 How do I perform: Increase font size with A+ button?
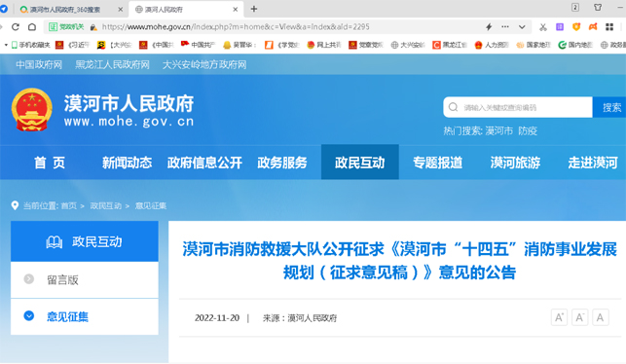(559, 317)
